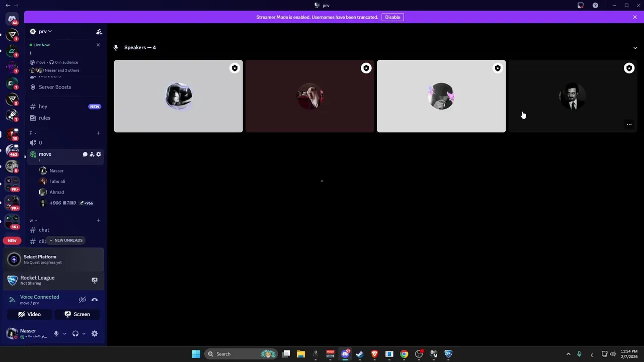644x362 pixels.
Task: Turn on Video camera button
Action: (x=29, y=314)
